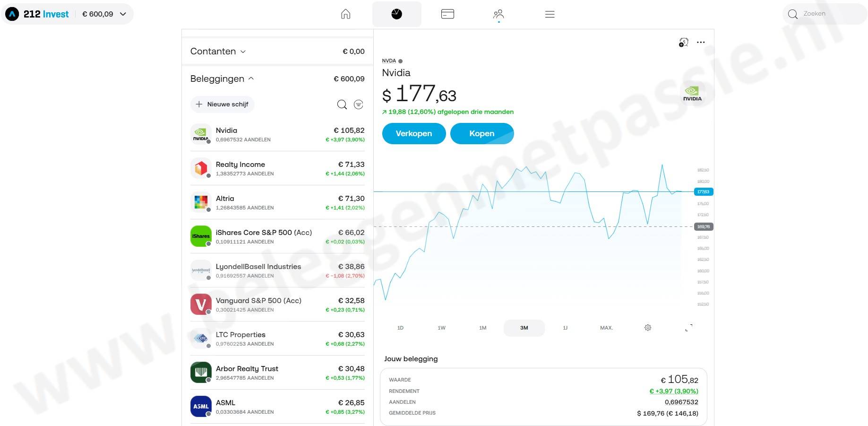Switch chart to MAX. range
The width and height of the screenshot is (868, 426).
coord(606,328)
